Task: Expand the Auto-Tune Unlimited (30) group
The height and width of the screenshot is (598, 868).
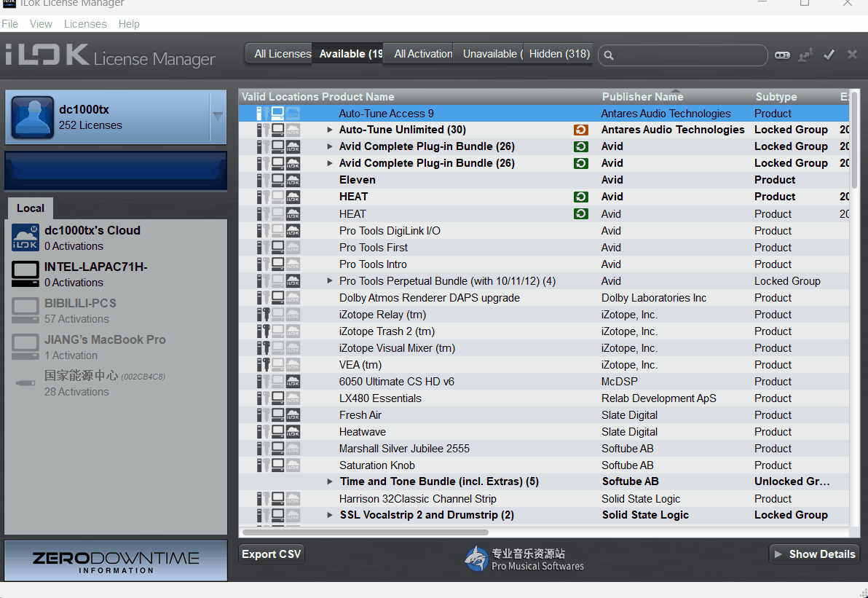Action: (x=330, y=130)
